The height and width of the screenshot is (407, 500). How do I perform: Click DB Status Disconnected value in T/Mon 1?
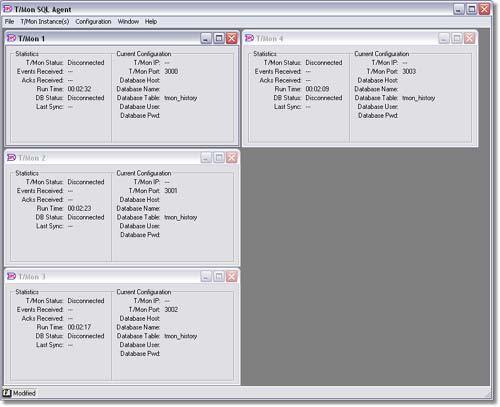[86, 98]
